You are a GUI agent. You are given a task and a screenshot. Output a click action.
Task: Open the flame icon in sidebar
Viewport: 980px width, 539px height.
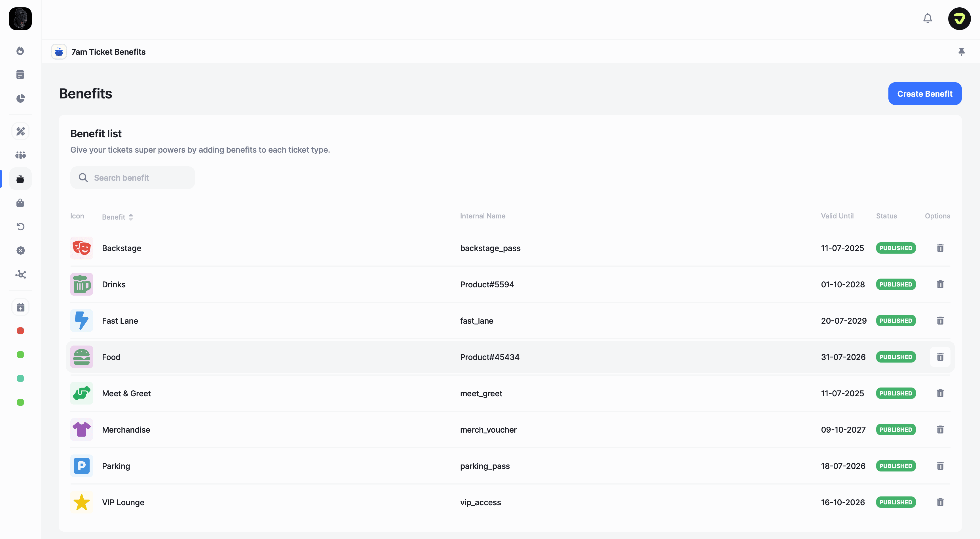tap(20, 51)
